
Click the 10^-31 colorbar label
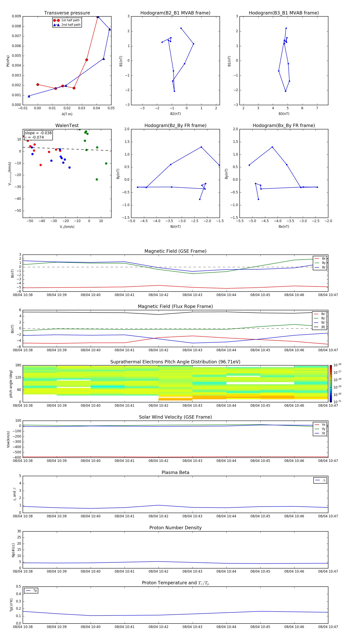pyautogui.click(x=337, y=402)
